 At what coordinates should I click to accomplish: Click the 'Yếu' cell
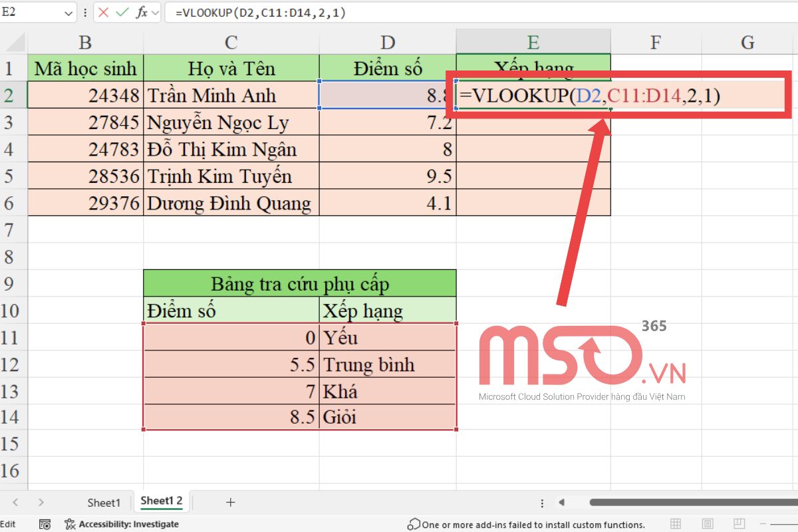pos(388,337)
